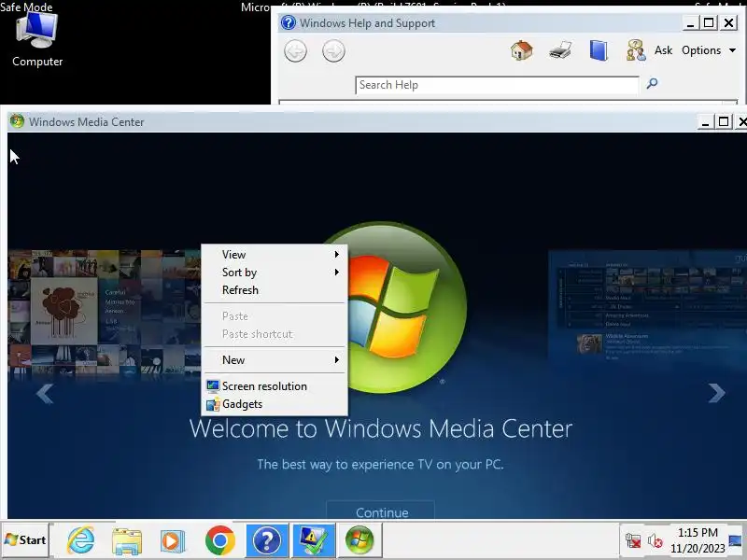The image size is (747, 560).
Task: Launch Windows Media Player from taskbar
Action: click(173, 541)
